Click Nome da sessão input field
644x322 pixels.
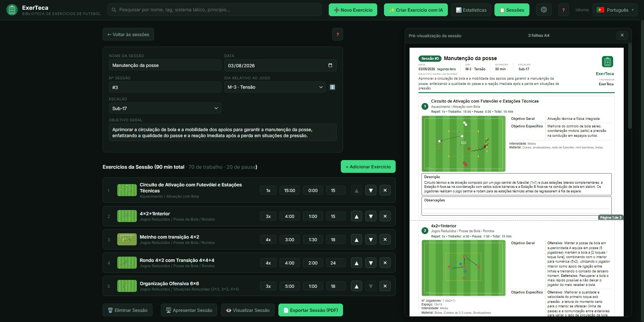165,65
